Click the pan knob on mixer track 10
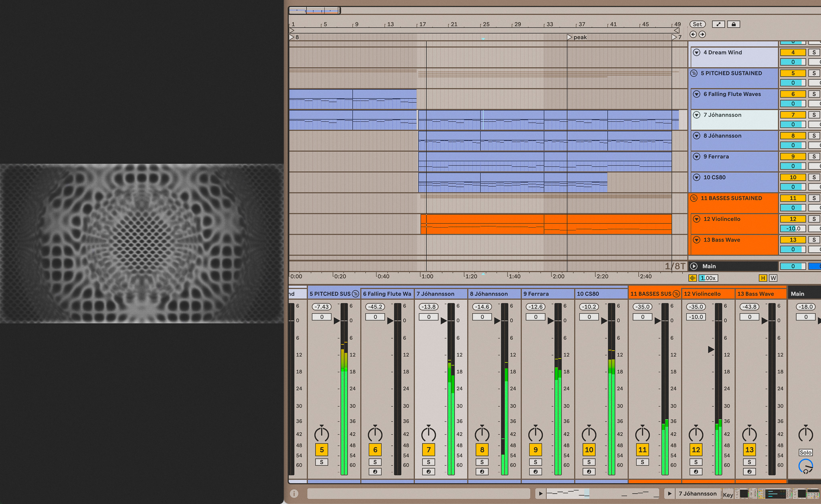 coord(589,433)
